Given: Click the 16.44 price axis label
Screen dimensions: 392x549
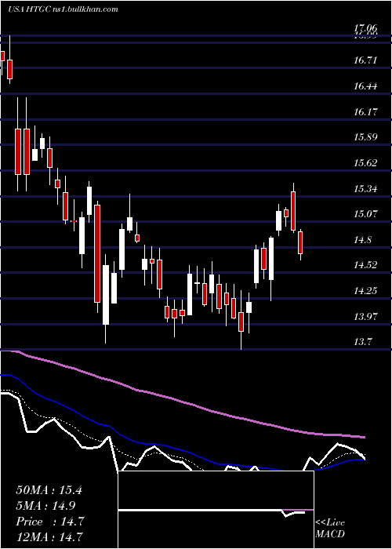Looking at the screenshot, I should [365, 86].
